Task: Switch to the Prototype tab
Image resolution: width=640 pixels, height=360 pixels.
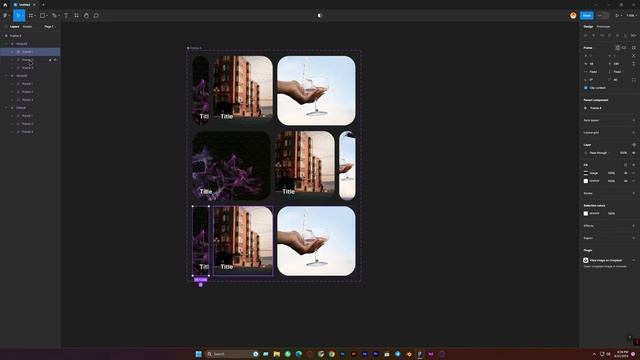Action: click(x=603, y=27)
